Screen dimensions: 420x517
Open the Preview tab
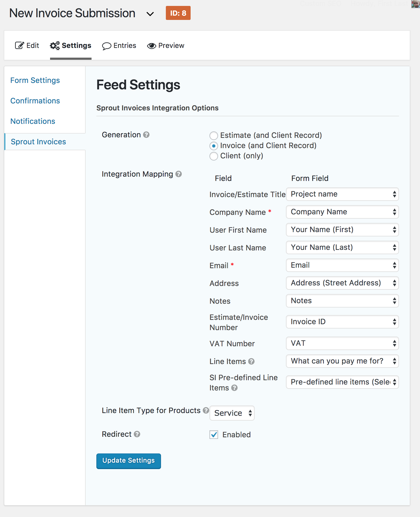point(166,46)
